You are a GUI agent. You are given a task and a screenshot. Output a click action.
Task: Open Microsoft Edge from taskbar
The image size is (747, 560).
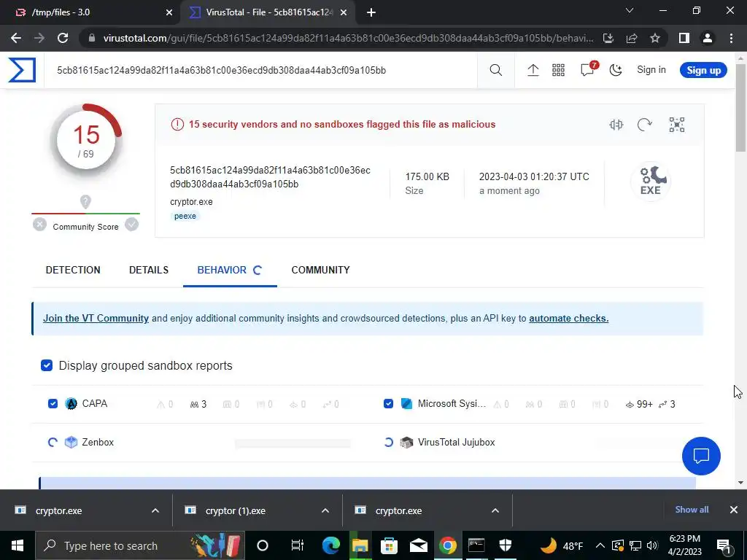point(330,545)
